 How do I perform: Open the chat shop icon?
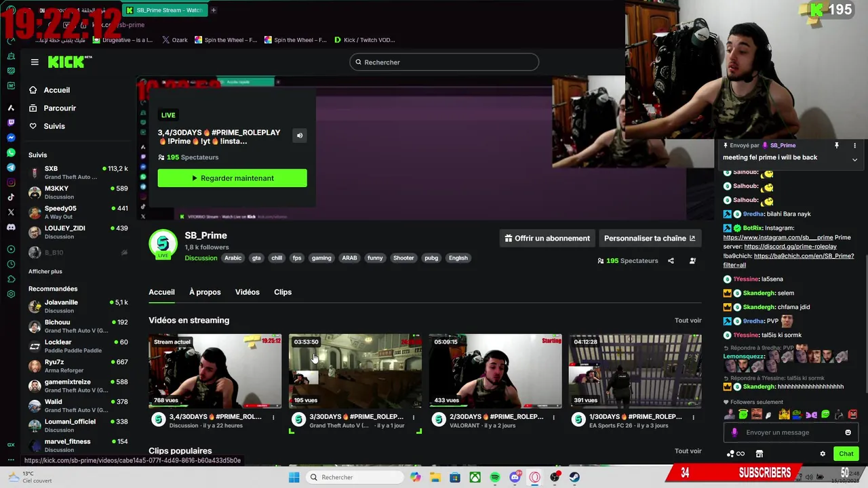[x=759, y=454]
